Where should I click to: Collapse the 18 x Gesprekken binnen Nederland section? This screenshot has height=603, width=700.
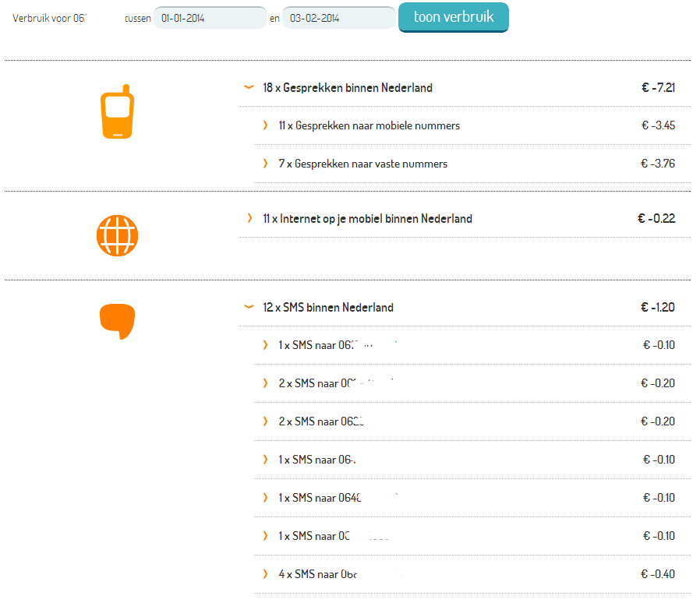point(249,88)
